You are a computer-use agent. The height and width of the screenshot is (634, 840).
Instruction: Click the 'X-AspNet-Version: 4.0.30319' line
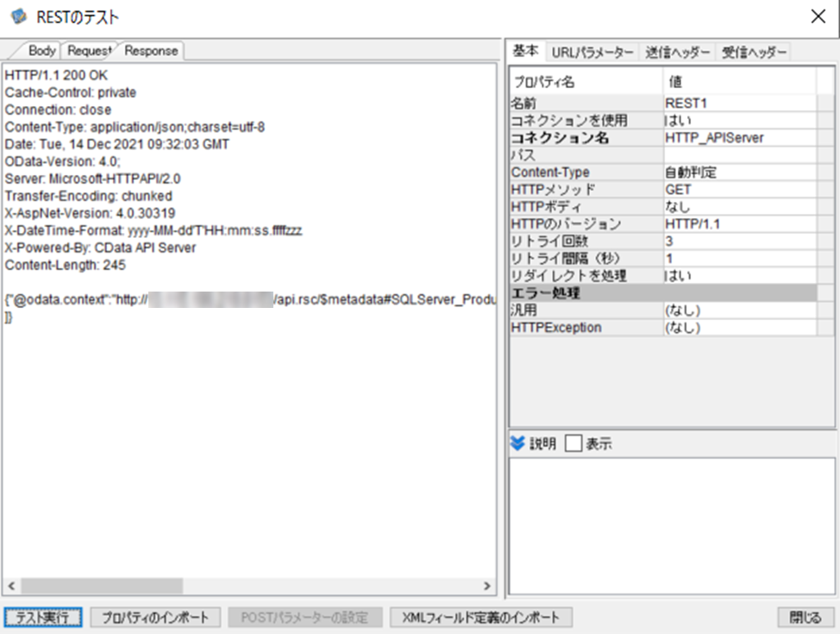(90, 213)
